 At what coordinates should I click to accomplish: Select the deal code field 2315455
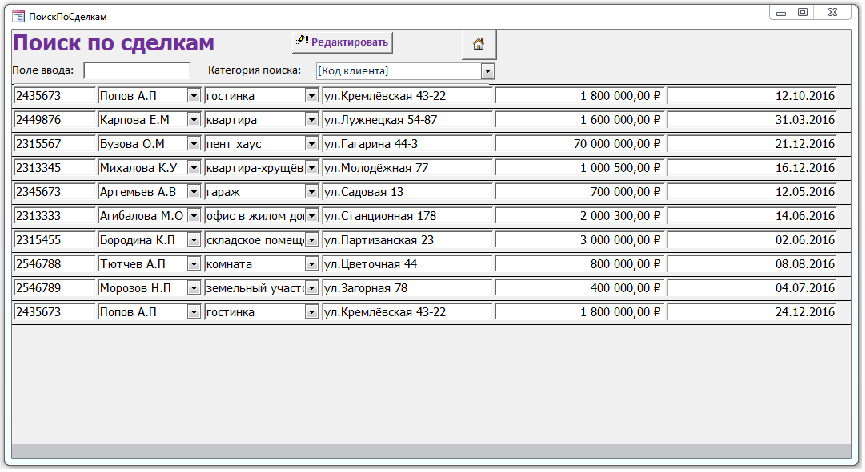53,240
